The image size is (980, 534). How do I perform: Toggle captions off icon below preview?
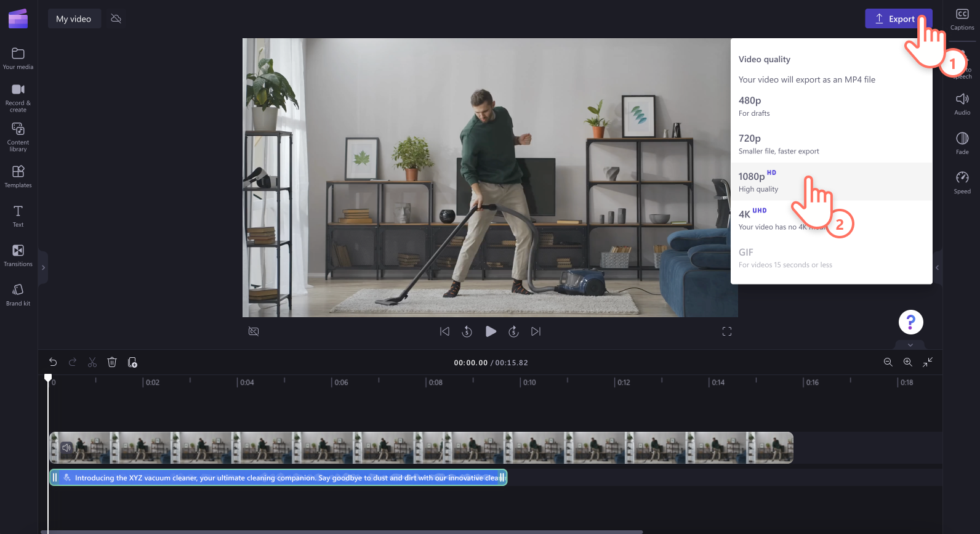(x=254, y=331)
